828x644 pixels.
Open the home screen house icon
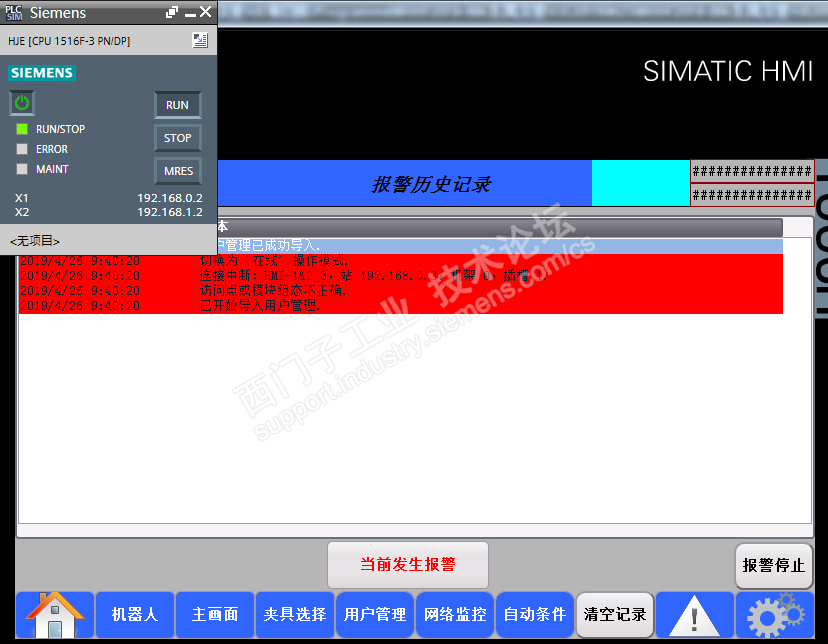(55, 615)
